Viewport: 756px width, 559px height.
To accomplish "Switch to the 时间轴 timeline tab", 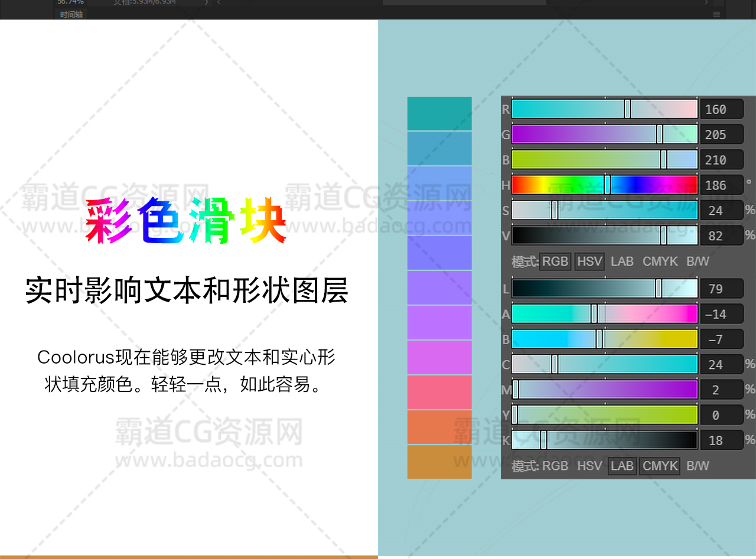I will click(71, 15).
